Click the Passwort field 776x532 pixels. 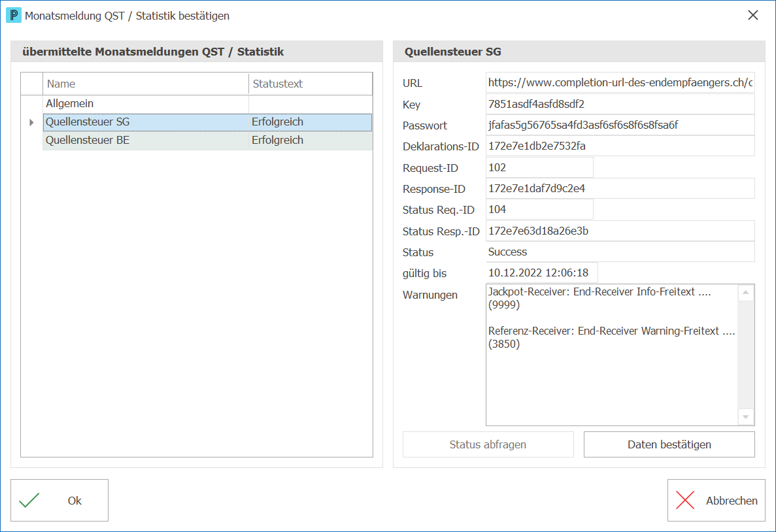[620, 125]
